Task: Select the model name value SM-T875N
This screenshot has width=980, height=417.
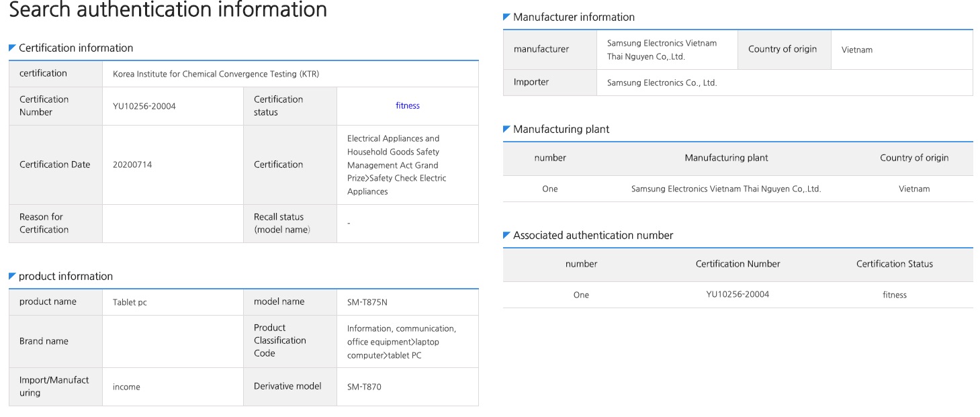Action: coord(367,302)
